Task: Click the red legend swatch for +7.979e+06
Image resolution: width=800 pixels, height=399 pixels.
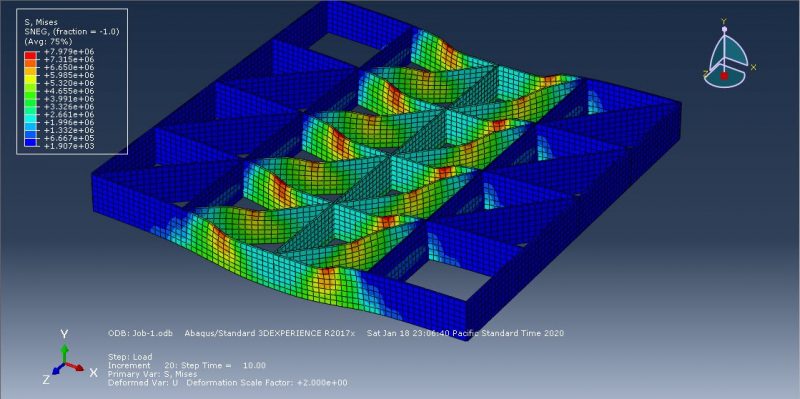Action: pos(30,54)
